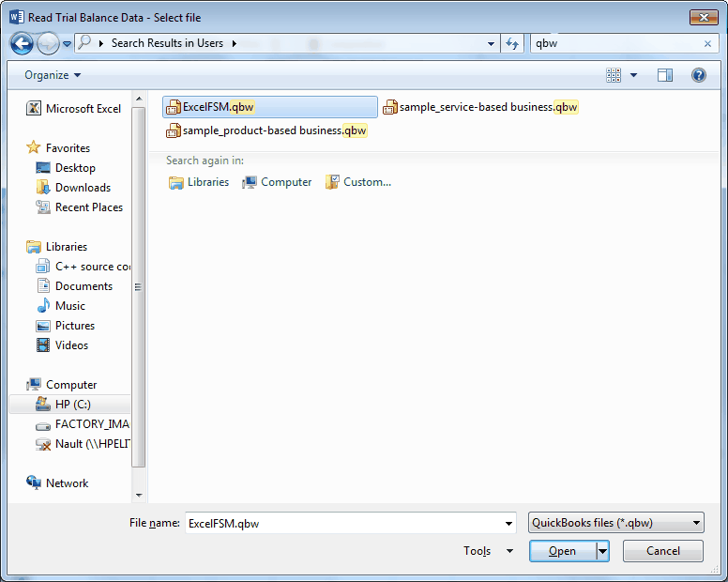Select the FACTORY_IMA drive
This screenshot has height=582, width=728.
(83, 424)
